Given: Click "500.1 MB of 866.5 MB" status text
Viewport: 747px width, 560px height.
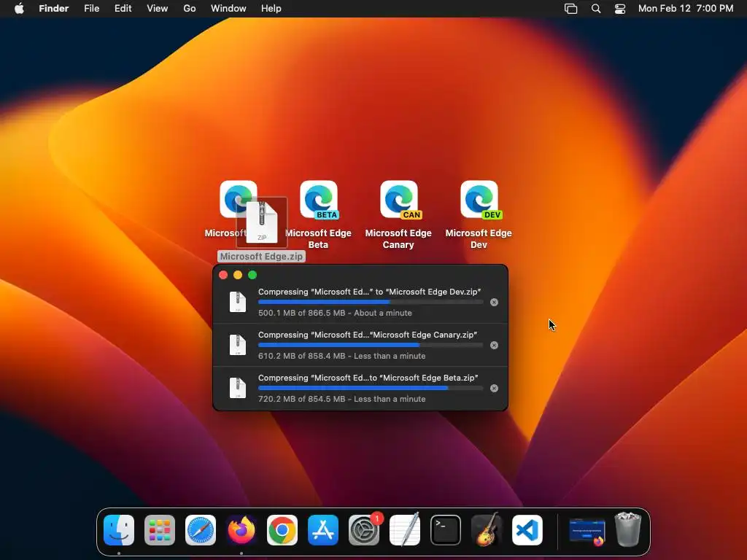Looking at the screenshot, I should (301, 313).
